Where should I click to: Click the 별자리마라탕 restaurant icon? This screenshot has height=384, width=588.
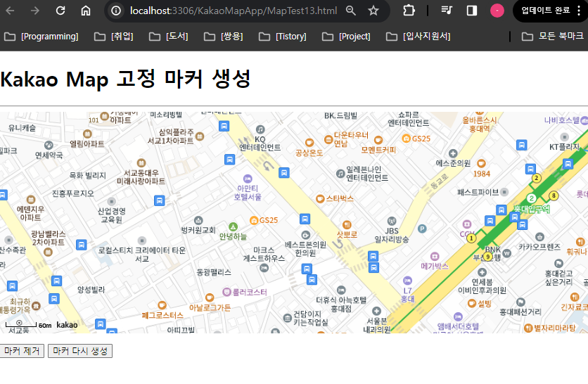pos(528,328)
